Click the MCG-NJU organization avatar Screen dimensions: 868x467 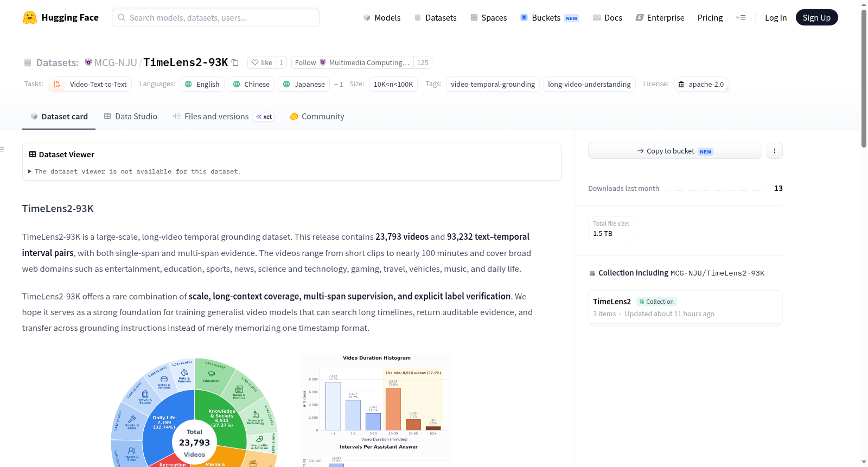coord(88,62)
